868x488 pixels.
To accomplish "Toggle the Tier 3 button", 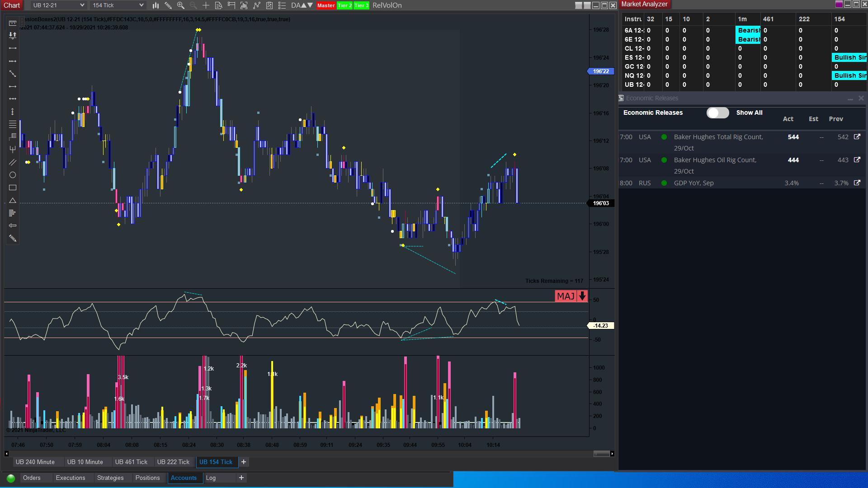I will click(x=361, y=5).
